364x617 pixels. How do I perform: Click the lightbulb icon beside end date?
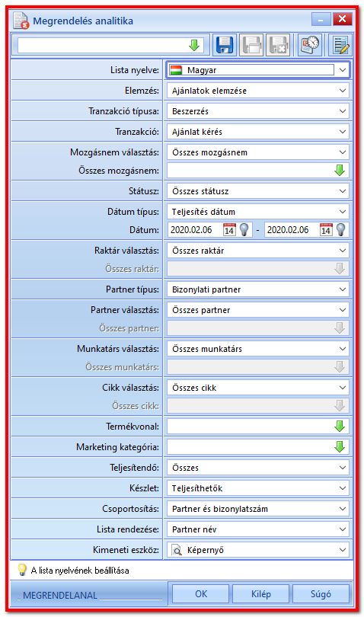point(341,229)
